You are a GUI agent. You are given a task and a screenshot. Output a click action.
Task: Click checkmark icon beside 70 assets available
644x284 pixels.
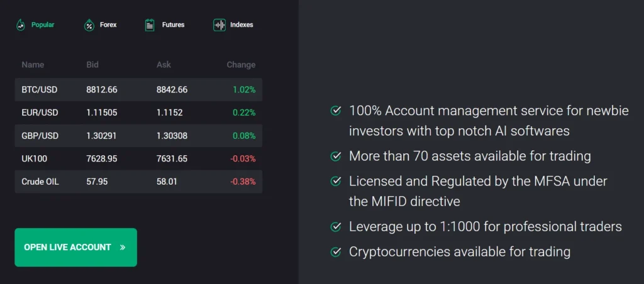[336, 156]
